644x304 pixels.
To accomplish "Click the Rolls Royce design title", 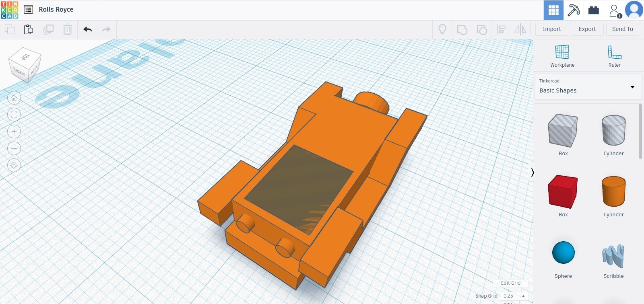I will pos(56,9).
